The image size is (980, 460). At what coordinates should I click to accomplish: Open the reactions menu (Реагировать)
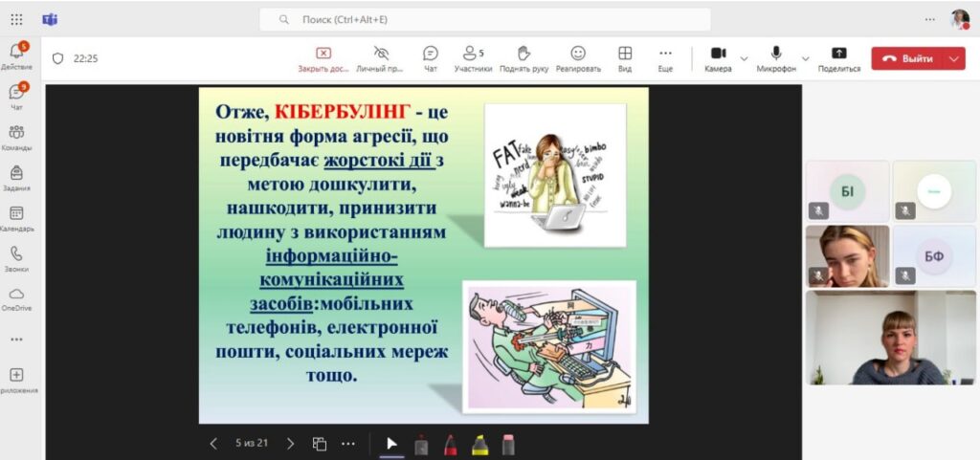point(578,57)
